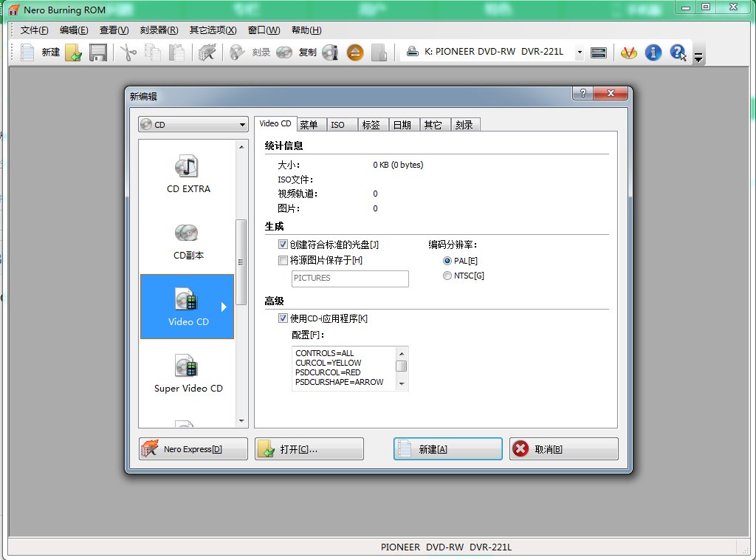Click the Nero Express button
This screenshot has width=756, height=560.
193,449
